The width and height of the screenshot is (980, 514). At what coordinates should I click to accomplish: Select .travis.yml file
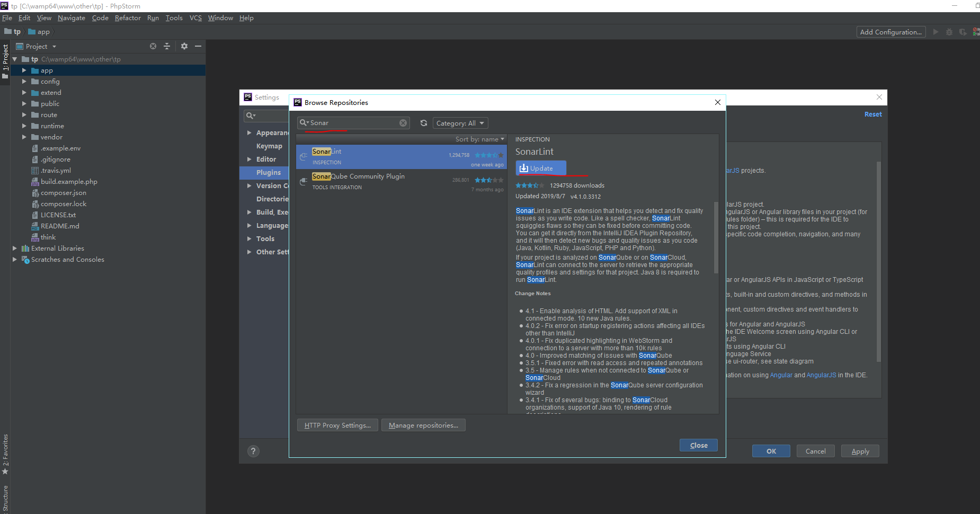point(56,171)
